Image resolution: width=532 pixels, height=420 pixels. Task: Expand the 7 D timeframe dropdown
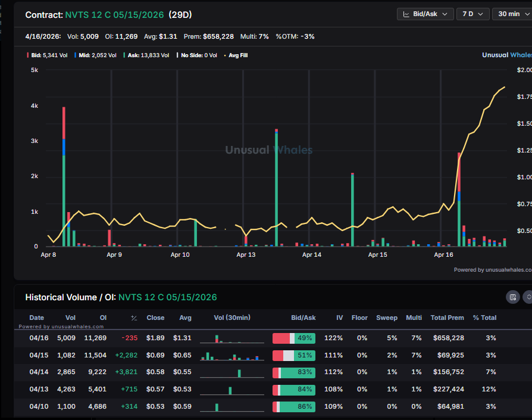472,14
